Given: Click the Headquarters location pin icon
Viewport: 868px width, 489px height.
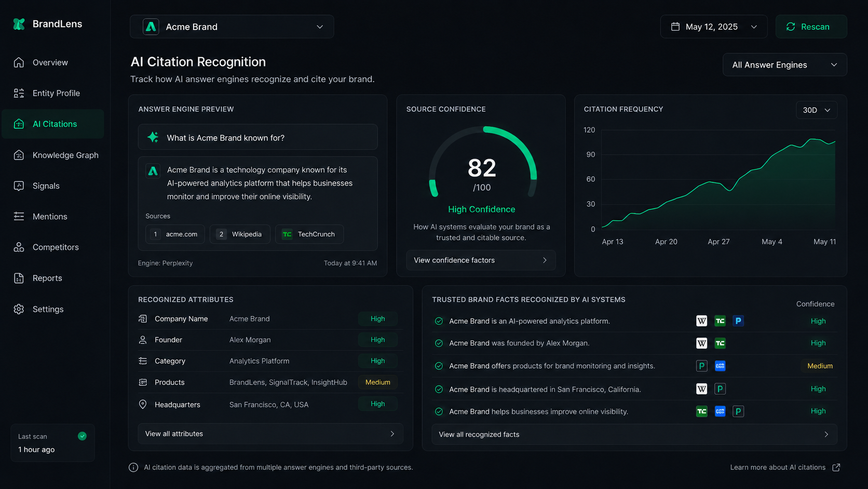Looking at the screenshot, I should [x=143, y=404].
